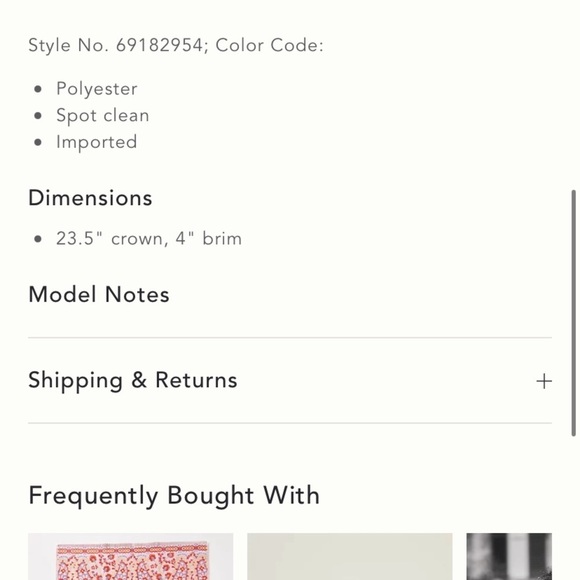Expand Shipping & Returns using plus icon
The image size is (580, 580).
[544, 381]
